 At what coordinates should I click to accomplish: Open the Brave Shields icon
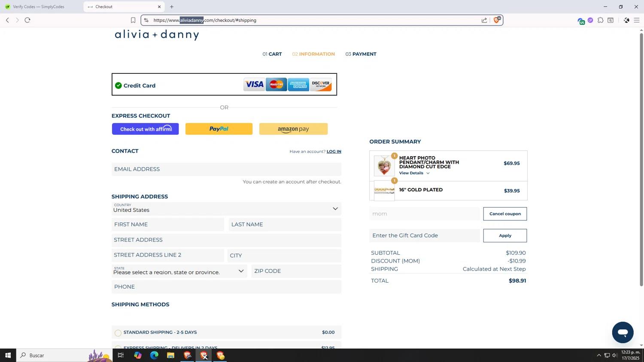[497, 20]
